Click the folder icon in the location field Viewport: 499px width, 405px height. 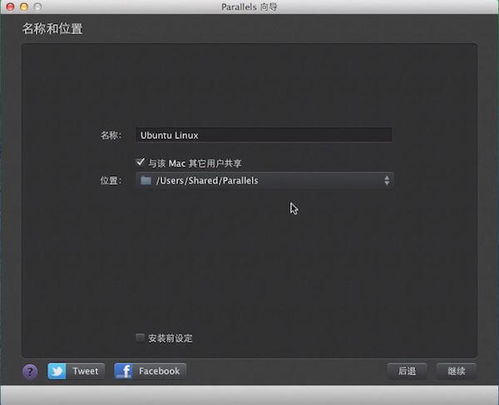[146, 180]
